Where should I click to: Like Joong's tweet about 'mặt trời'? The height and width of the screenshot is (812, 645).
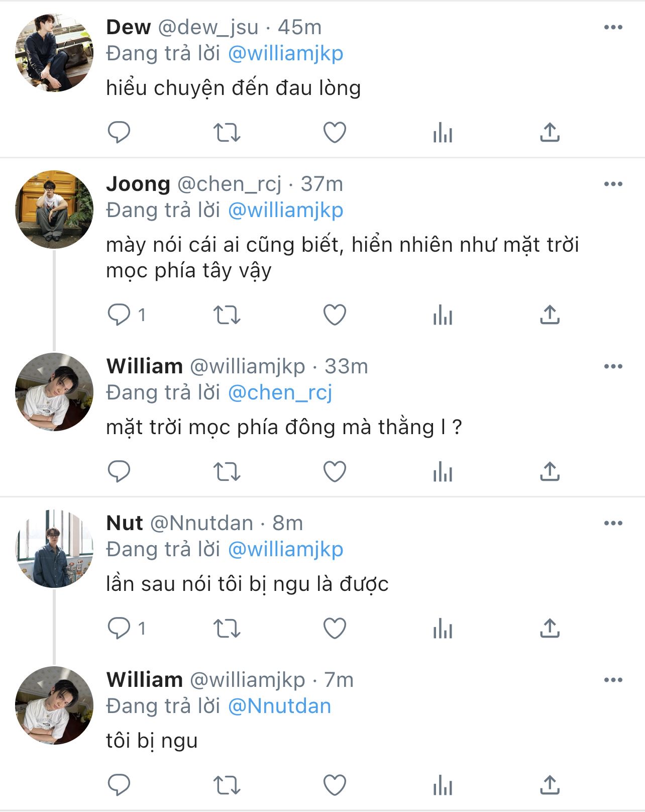(335, 315)
